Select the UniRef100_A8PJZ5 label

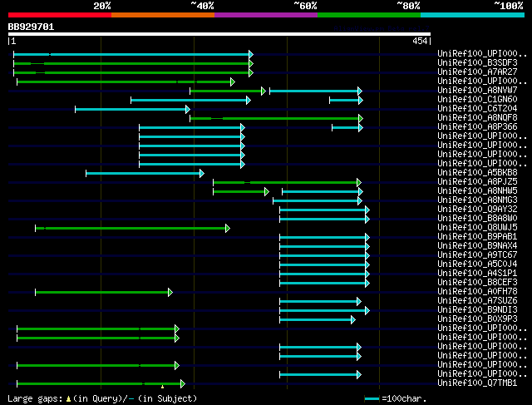(477, 181)
